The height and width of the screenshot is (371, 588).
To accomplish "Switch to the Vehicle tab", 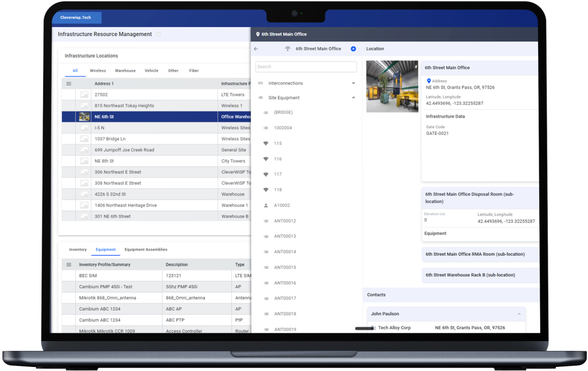I will 152,71.
